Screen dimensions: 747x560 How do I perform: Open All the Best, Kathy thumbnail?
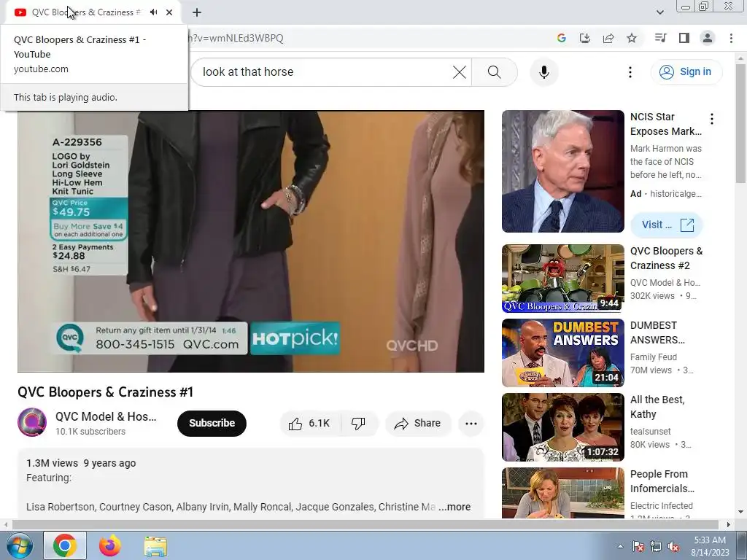point(562,427)
